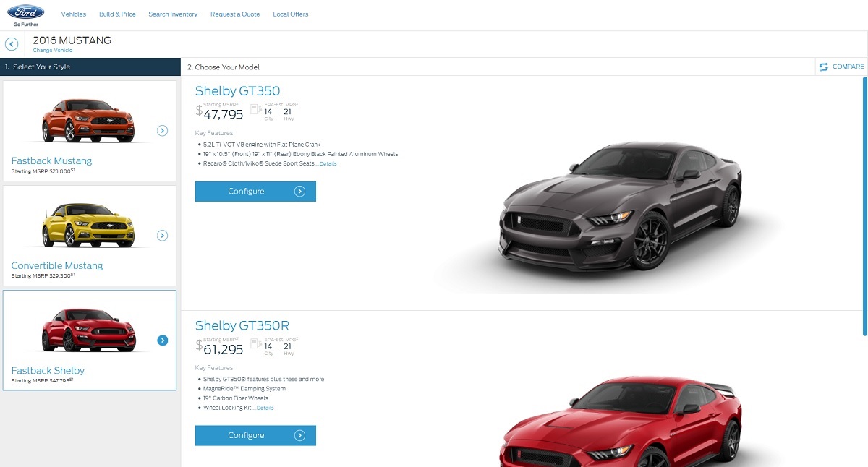Image resolution: width=868 pixels, height=467 pixels.
Task: Click the vertical scrollbar on model list
Action: [865, 206]
